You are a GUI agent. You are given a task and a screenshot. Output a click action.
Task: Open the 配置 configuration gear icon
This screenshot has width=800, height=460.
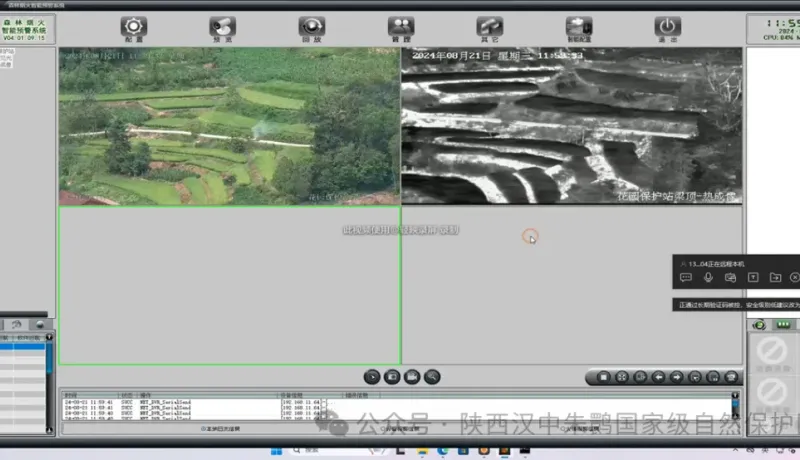(x=134, y=27)
